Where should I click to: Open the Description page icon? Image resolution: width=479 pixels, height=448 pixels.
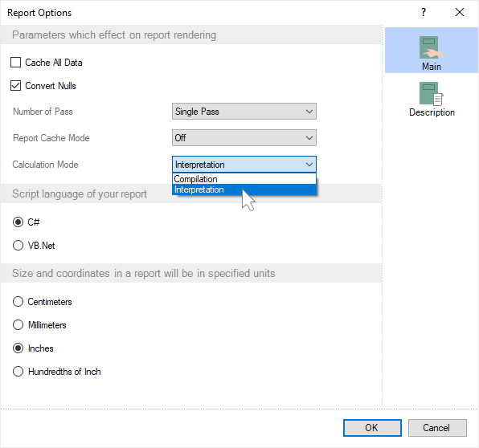tap(432, 100)
